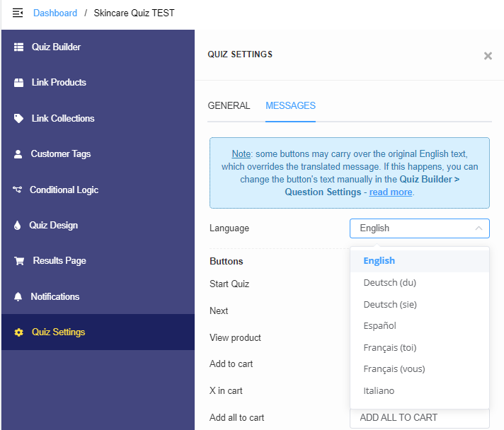
Task: Go to Dashboard breadcrumb link
Action: (55, 13)
